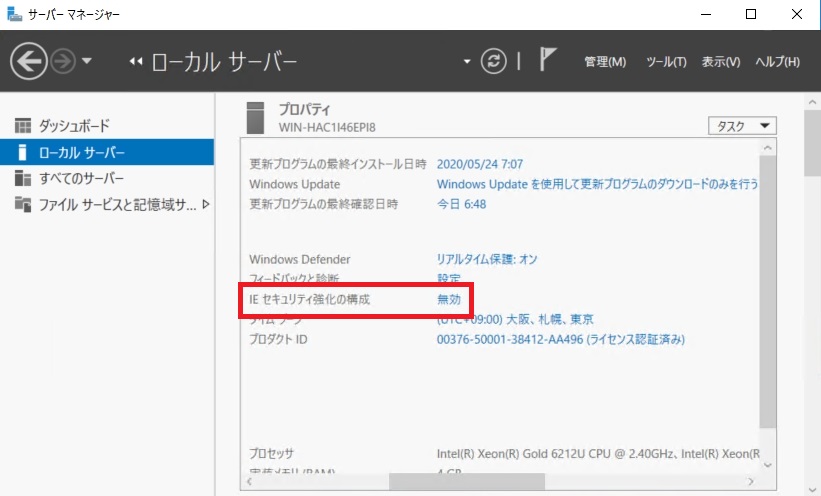Click the properties horizontal scrollbar thumb
Viewport: 821px width, 496px height.
[467, 481]
